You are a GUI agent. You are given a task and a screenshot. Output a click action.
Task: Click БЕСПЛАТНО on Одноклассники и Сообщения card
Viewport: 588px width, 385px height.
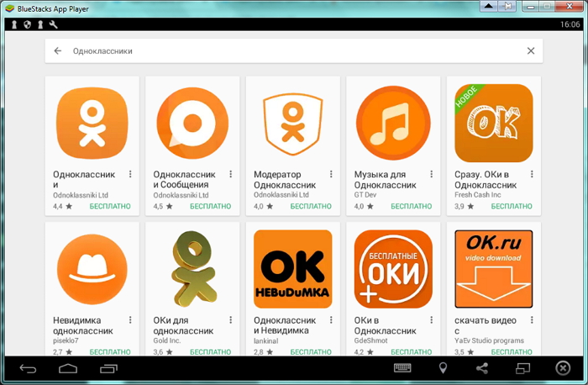tap(210, 206)
